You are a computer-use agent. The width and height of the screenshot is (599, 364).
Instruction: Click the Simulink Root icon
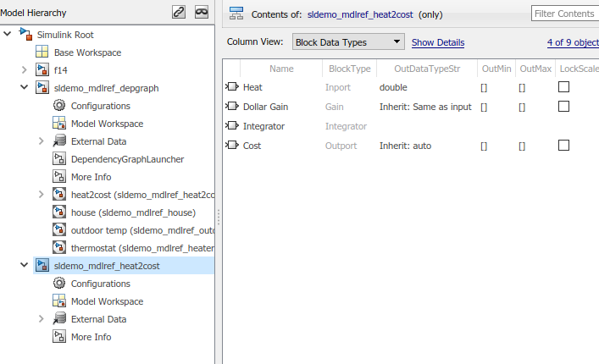pos(26,35)
